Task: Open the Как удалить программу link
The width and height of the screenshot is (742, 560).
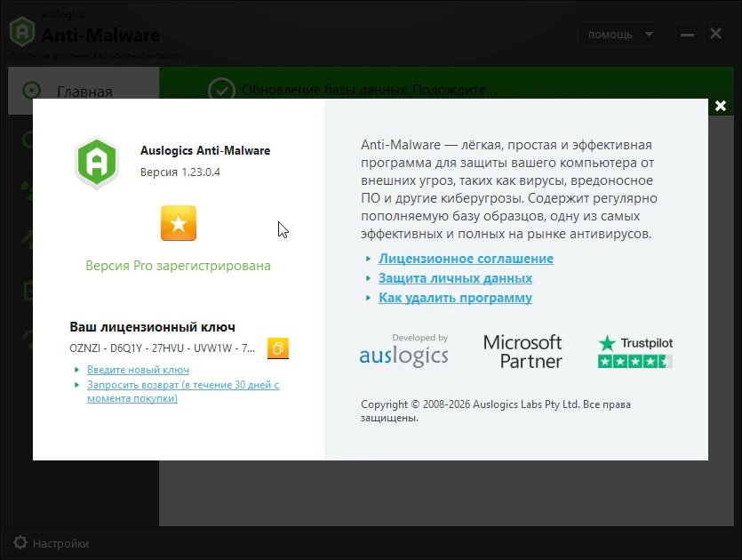Action: (x=455, y=298)
